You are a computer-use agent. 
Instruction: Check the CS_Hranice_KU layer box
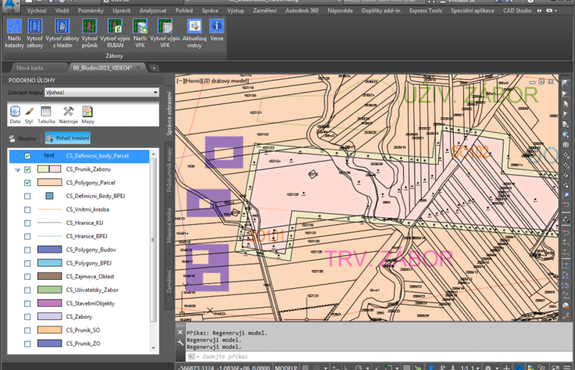(28, 223)
